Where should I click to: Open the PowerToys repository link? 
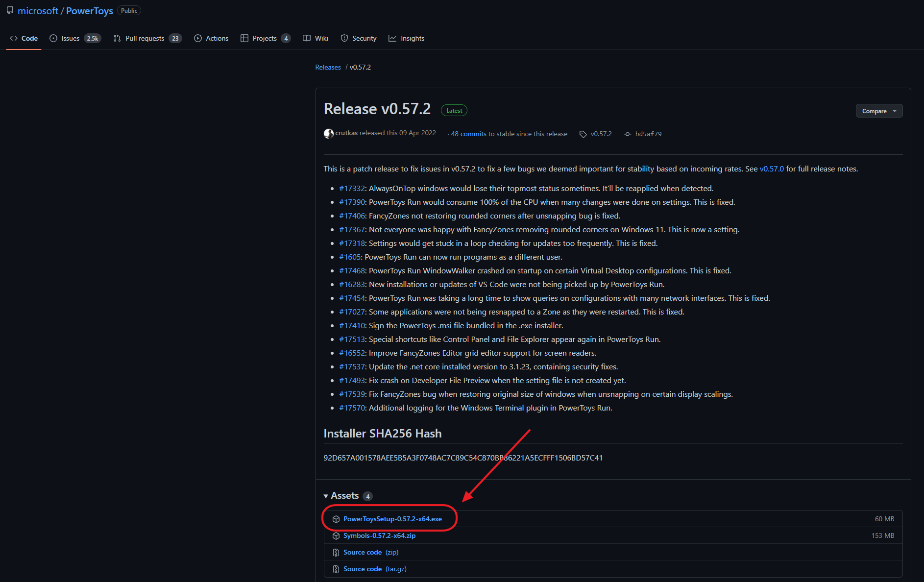coord(90,11)
